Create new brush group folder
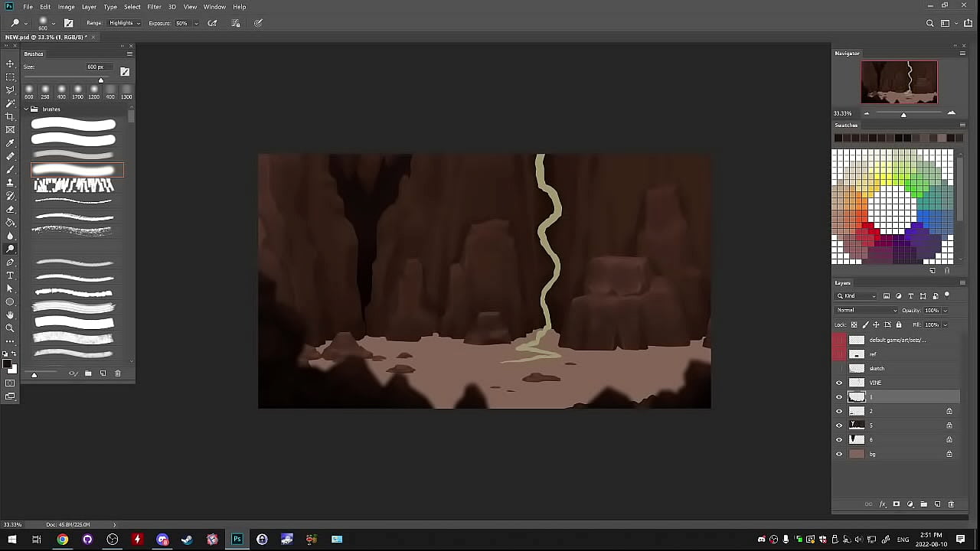The height and width of the screenshot is (551, 980). point(88,373)
